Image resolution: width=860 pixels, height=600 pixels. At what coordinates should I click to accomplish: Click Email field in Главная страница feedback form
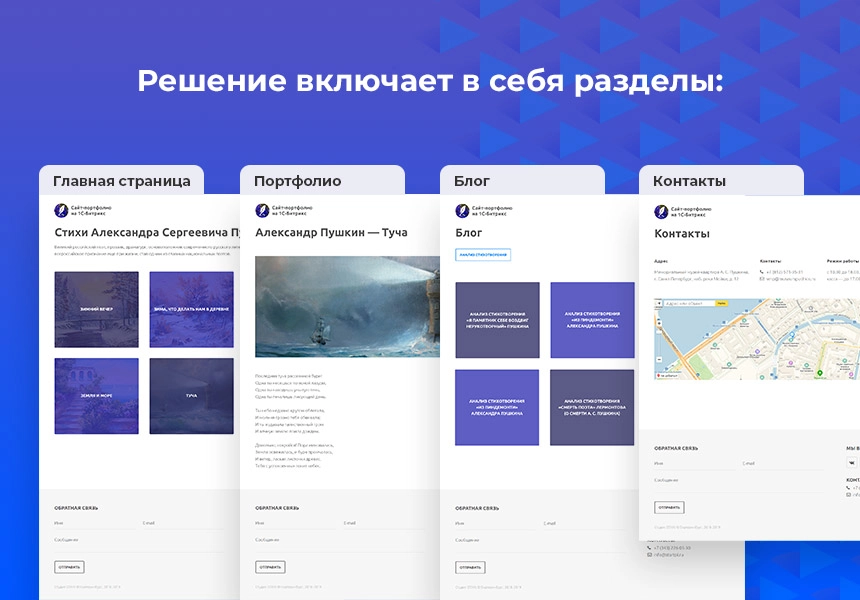tap(183, 524)
